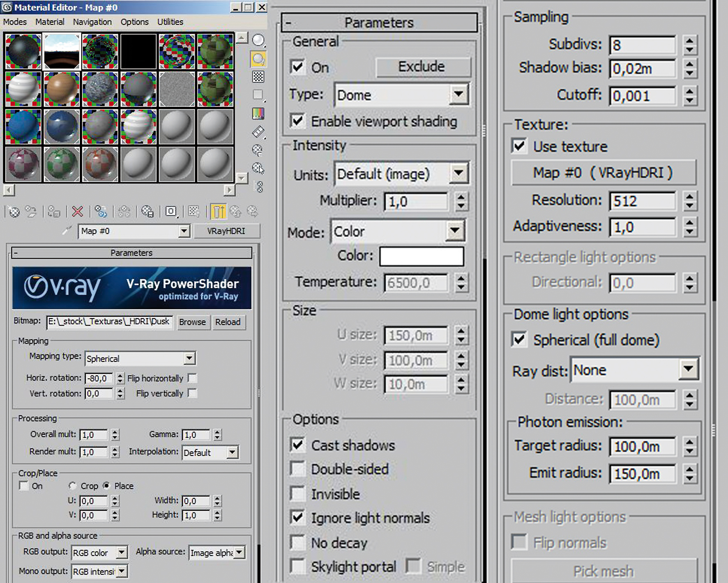Toggle Show End Result yellow icon
This screenshot has height=583, width=728.
pyautogui.click(x=218, y=212)
